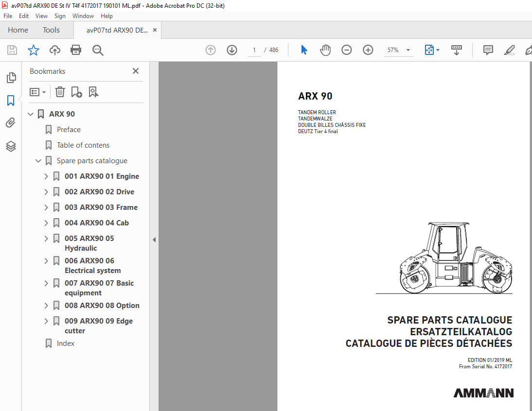Open the Edit menu
This screenshot has height=411, width=532.
tap(24, 16)
